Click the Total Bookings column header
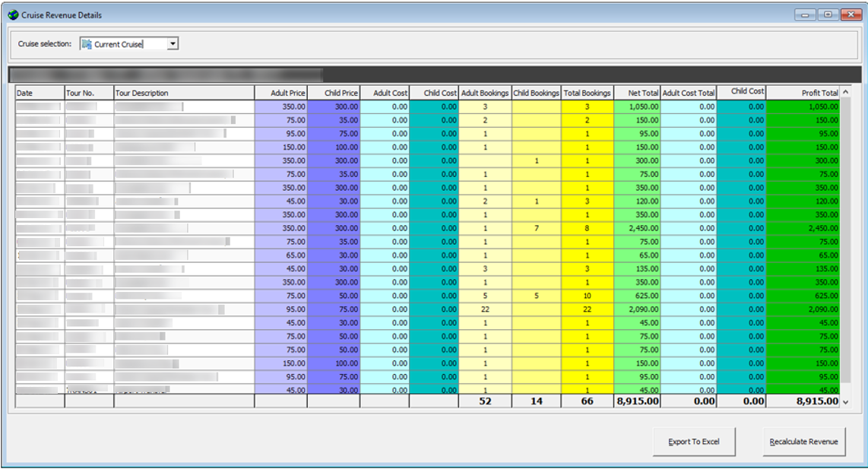Viewport: 868px width, 469px height. [x=588, y=94]
